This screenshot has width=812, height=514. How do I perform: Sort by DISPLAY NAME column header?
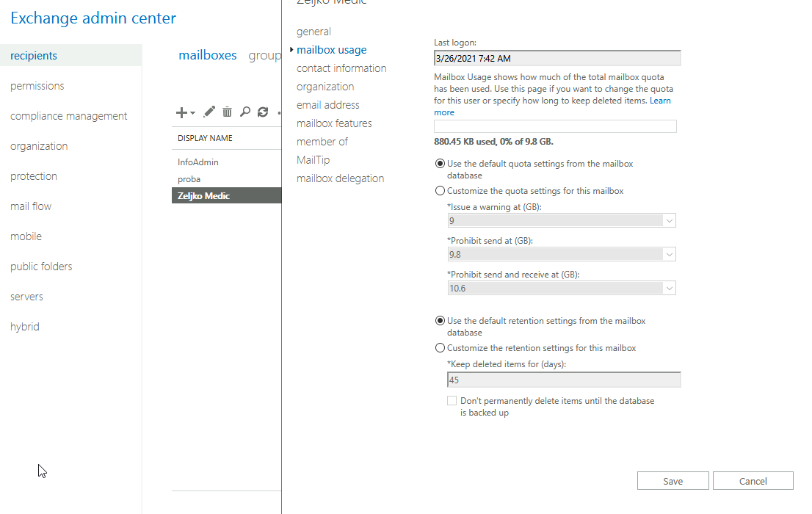tap(205, 138)
